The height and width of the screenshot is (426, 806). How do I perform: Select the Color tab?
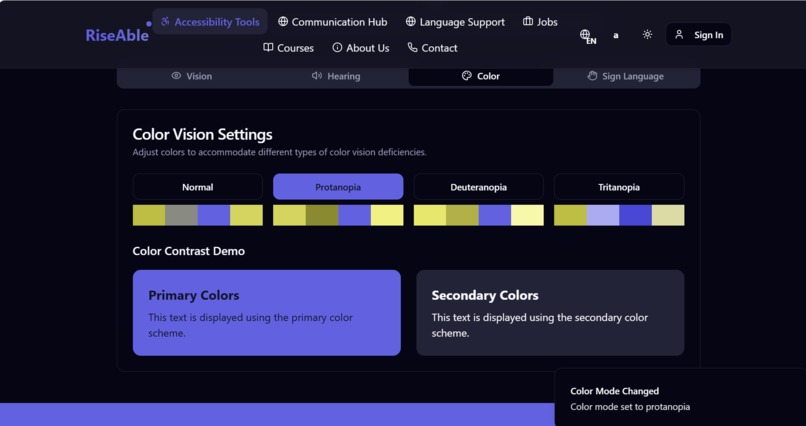pyautogui.click(x=481, y=76)
